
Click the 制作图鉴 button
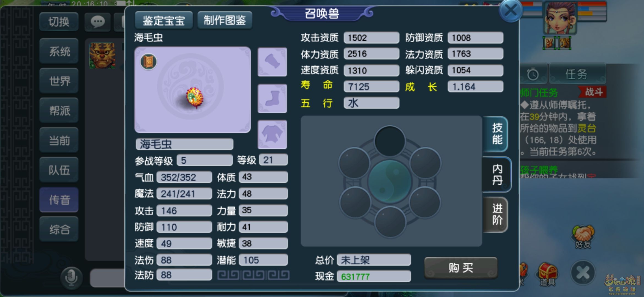click(x=225, y=20)
